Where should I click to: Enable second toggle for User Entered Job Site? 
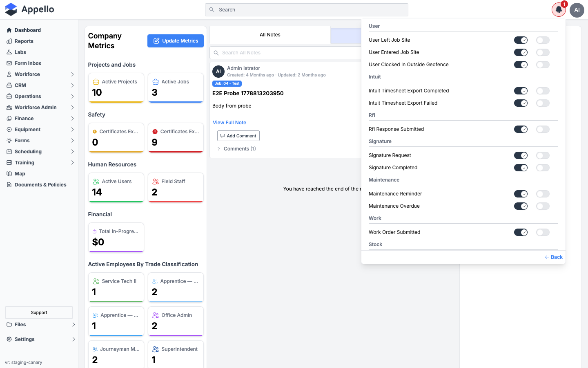click(543, 52)
